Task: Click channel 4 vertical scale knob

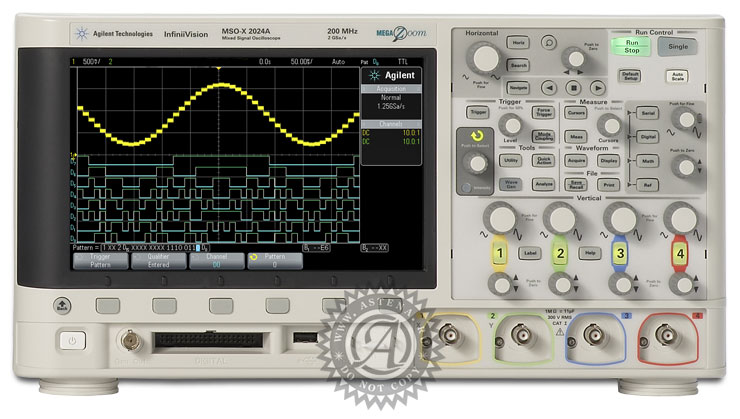Action: coord(682,218)
